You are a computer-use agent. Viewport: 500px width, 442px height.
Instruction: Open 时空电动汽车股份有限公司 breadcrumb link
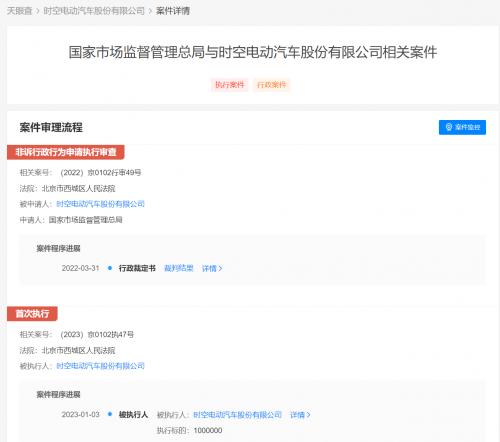point(94,11)
